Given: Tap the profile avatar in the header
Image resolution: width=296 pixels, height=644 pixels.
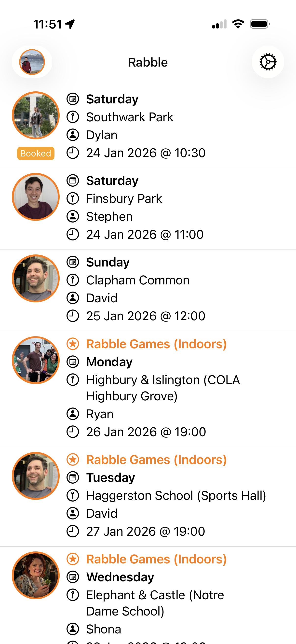Looking at the screenshot, I should [x=32, y=62].
